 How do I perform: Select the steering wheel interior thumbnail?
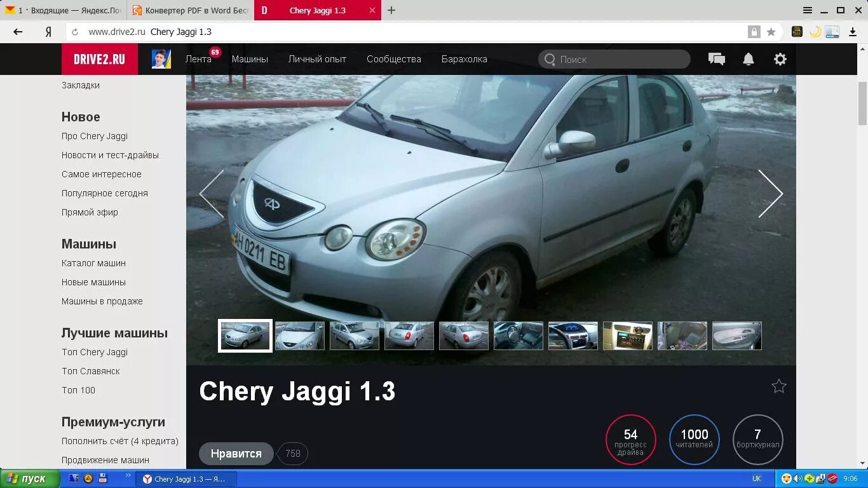[x=519, y=335]
